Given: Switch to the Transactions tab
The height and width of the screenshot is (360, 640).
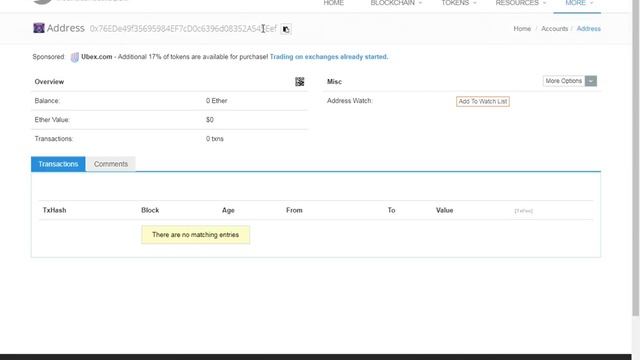Looking at the screenshot, I should [58, 164].
